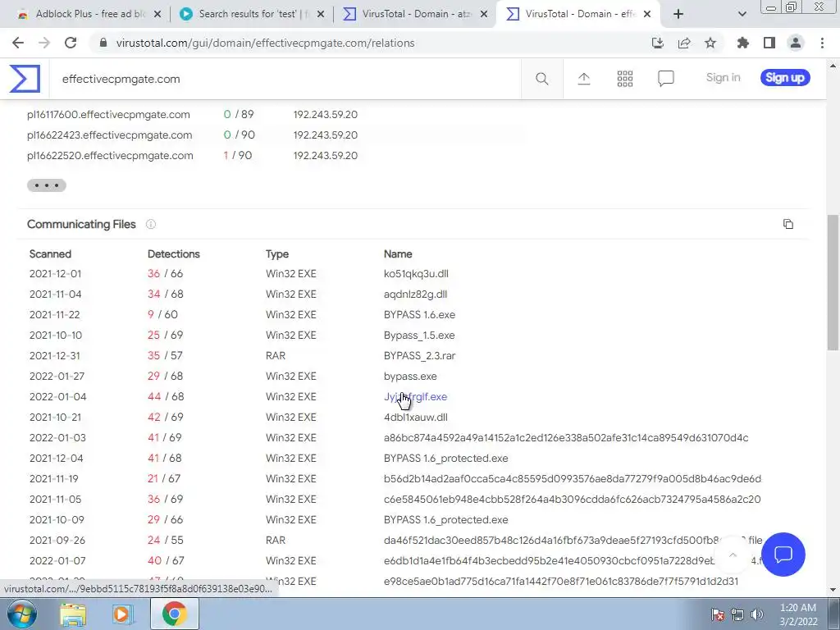Expand more subdomains with the ellipsis button
840x630 pixels.
pyautogui.click(x=47, y=185)
